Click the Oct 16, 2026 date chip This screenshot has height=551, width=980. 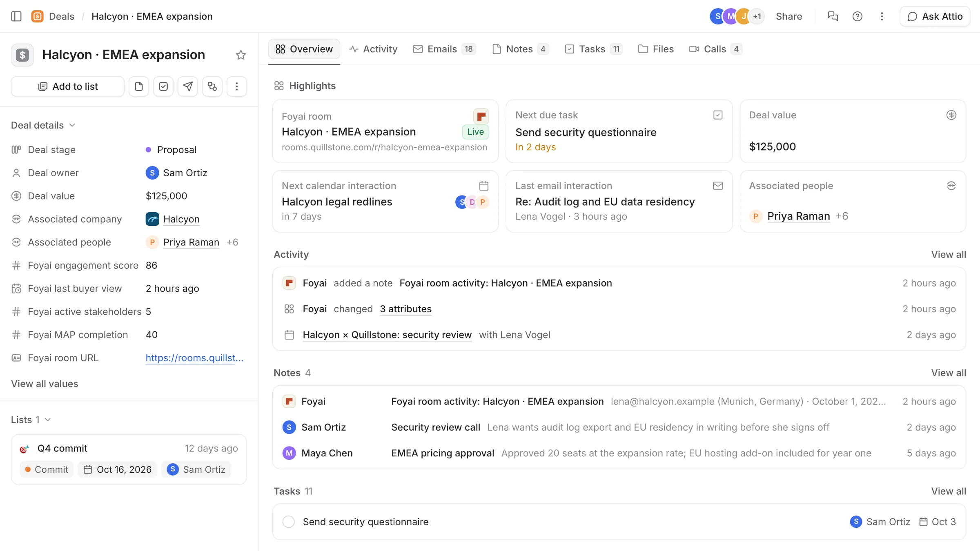(118, 469)
